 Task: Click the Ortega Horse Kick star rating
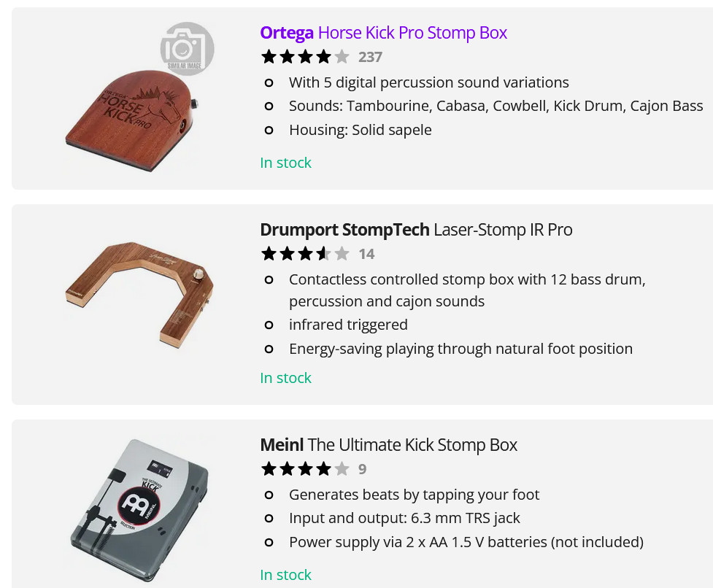coord(305,57)
